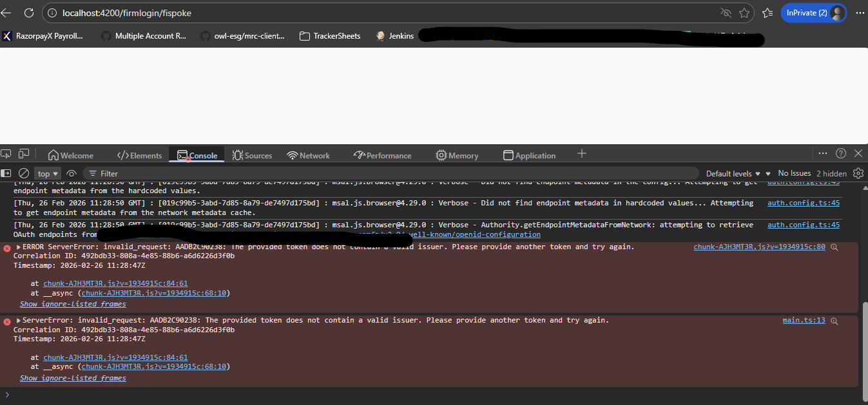Open chunk-AJH3MT3R.js?v=1934915c:80 source link
This screenshot has width=868, height=405.
[759, 247]
